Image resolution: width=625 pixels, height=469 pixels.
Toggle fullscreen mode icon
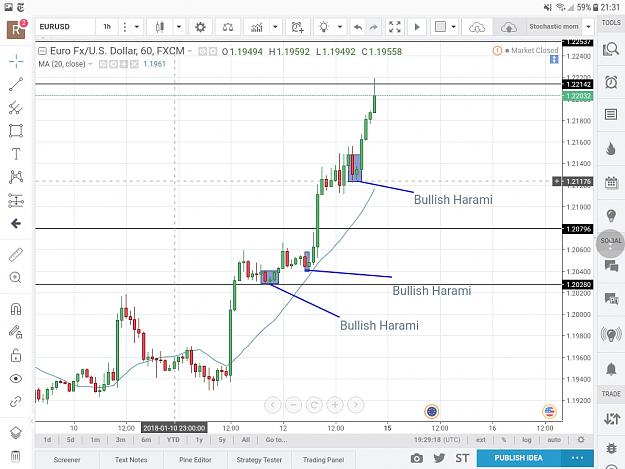(395, 27)
